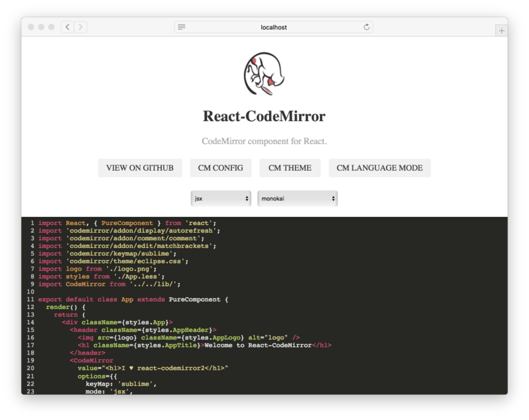
Task: Click the 'return (' code on line 13
Action: click(x=70, y=315)
